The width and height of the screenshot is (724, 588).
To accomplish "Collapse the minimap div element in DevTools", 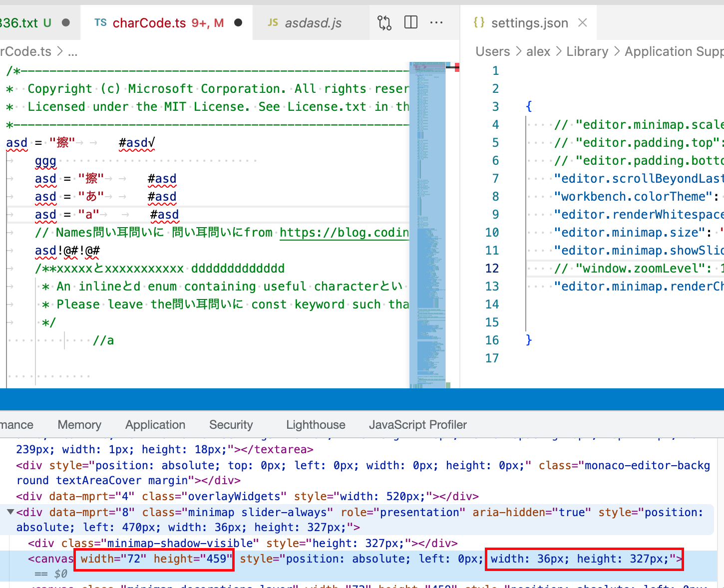I will [x=10, y=512].
